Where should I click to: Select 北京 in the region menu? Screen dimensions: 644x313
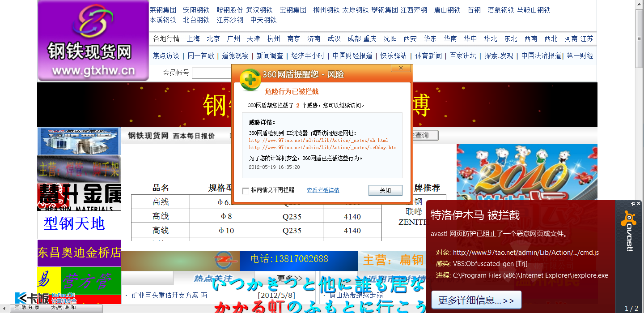(x=213, y=39)
